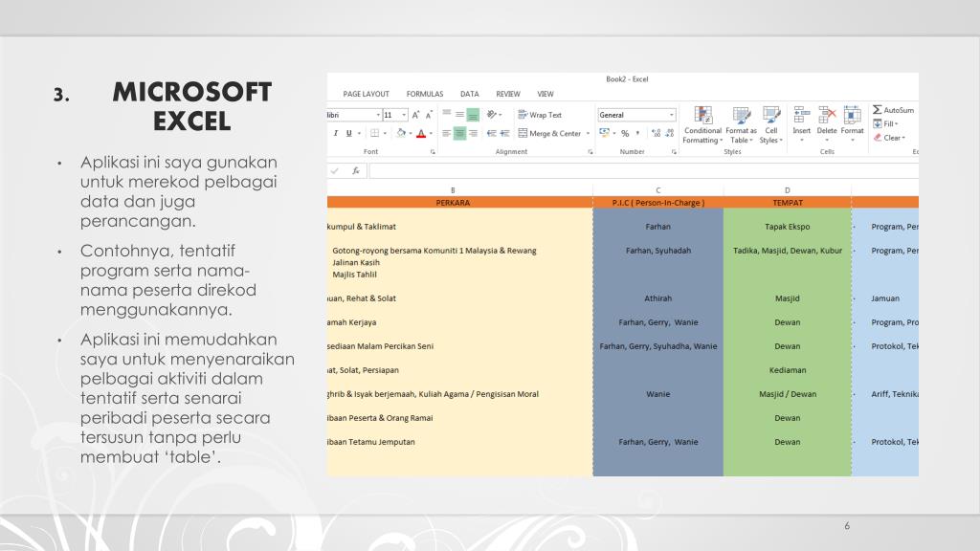The width and height of the screenshot is (980, 551).
Task: Select cell containing Kediaman
Action: pyautogui.click(x=788, y=370)
